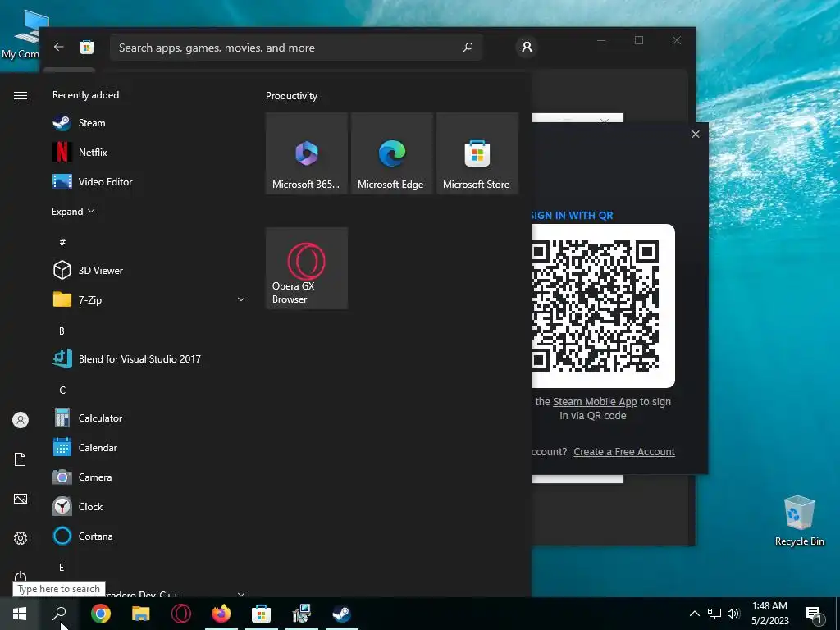Open Pictures from Start sidebar
This screenshot has width=840, height=630.
(21, 499)
